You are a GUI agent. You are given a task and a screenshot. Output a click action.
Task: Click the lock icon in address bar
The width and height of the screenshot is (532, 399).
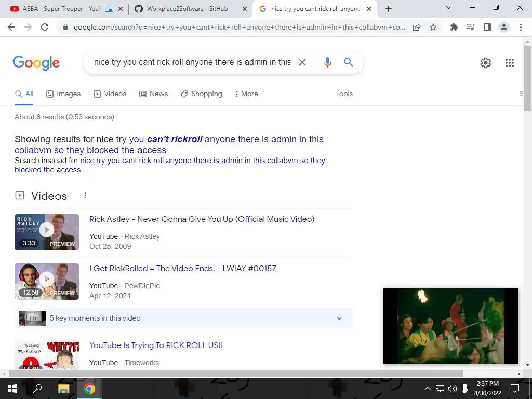65,27
